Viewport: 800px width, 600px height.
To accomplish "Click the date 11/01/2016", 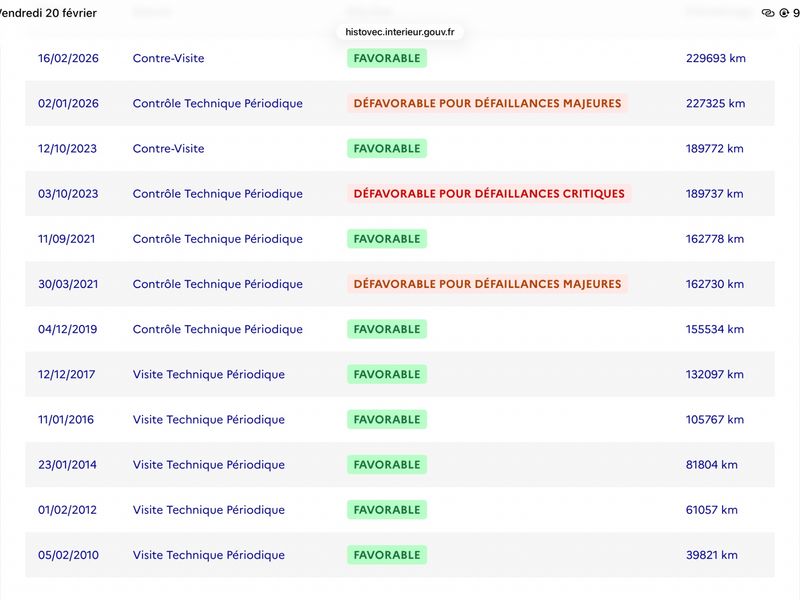I will [x=66, y=419].
